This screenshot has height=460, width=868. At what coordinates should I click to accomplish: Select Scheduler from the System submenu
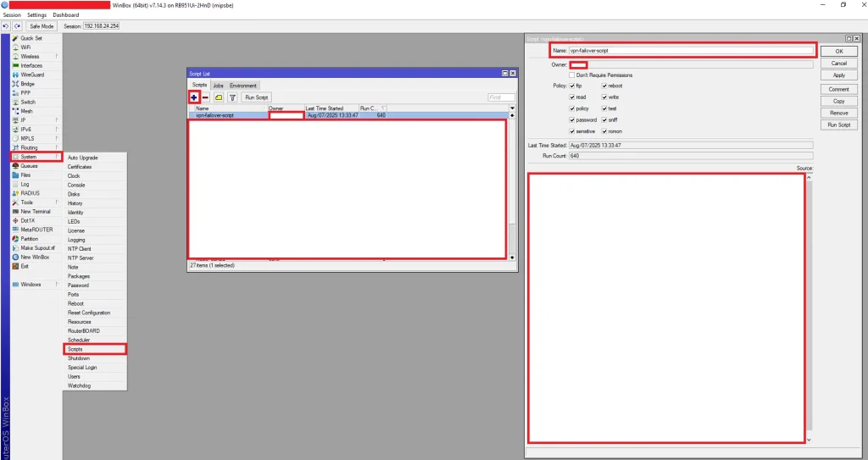pyautogui.click(x=79, y=340)
